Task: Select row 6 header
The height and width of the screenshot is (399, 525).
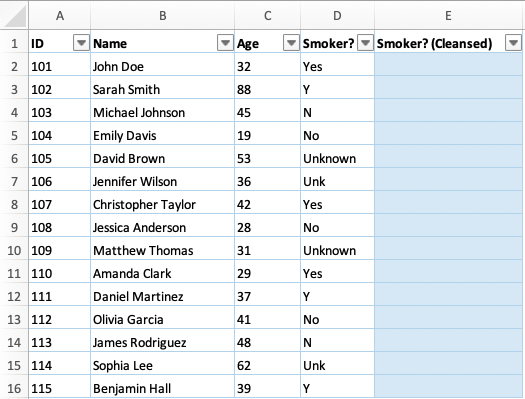Action: pos(14,158)
